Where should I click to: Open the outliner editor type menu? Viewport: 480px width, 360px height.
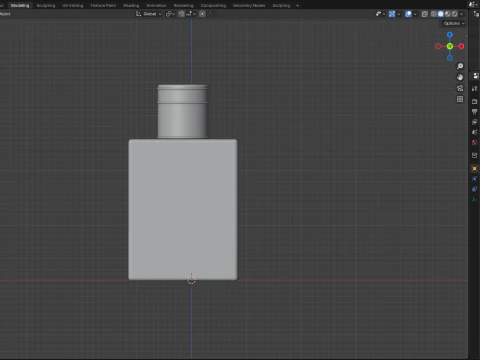476,14
